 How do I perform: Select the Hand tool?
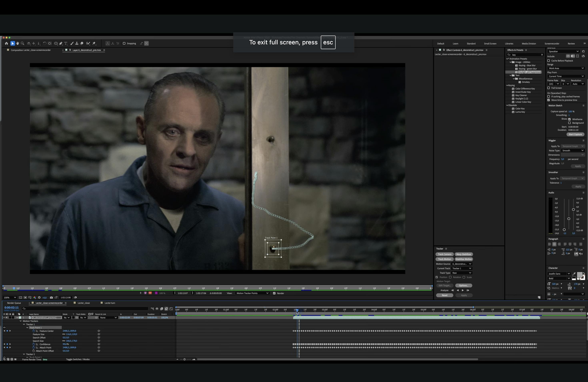[17, 43]
